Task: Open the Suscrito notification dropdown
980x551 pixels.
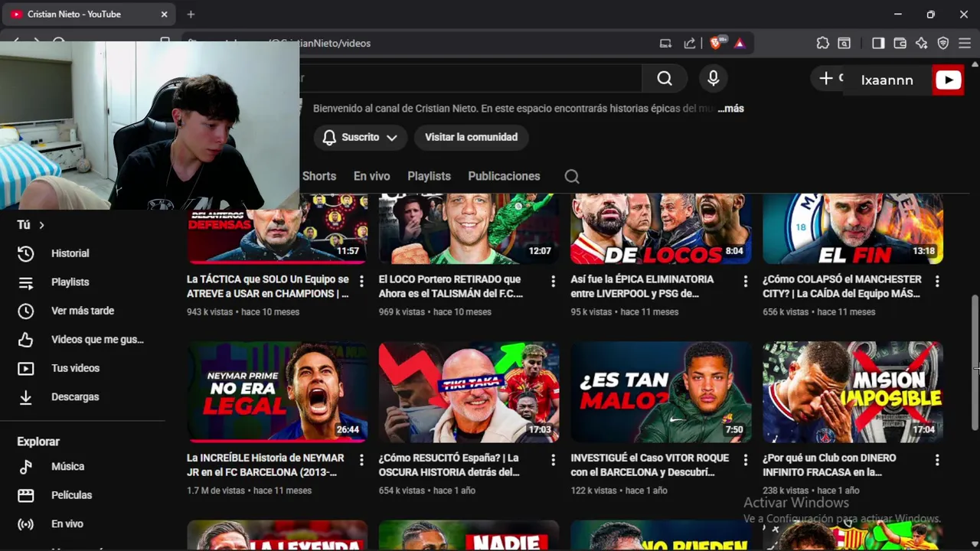Action: click(x=359, y=137)
